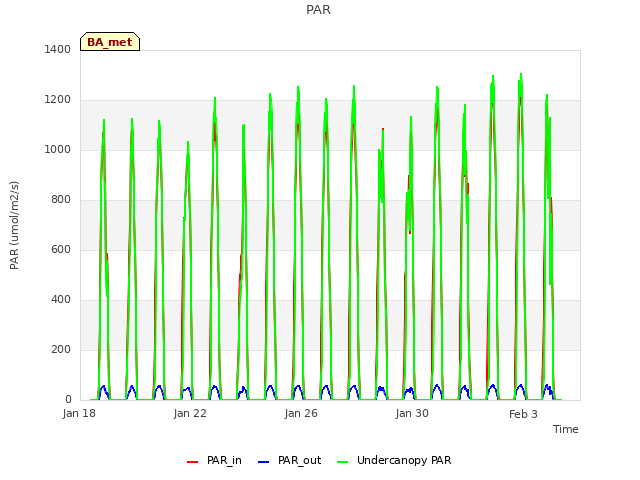The image size is (640, 480).
Task: Toggle PAR_in series in the legend
Action: [215, 461]
